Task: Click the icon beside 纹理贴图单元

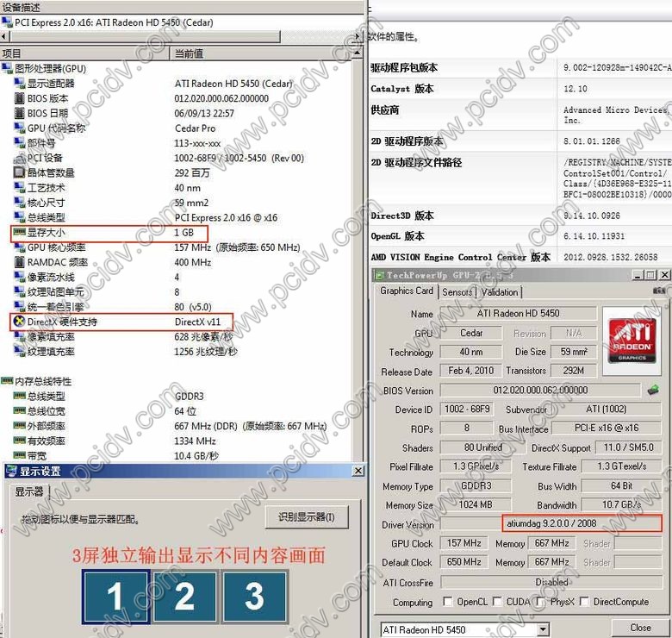Action: pos(19,291)
